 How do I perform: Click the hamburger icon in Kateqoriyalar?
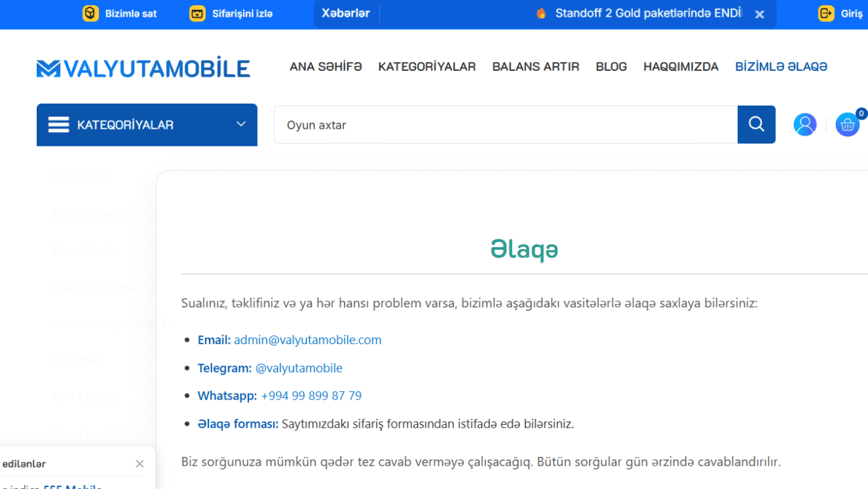click(x=59, y=125)
